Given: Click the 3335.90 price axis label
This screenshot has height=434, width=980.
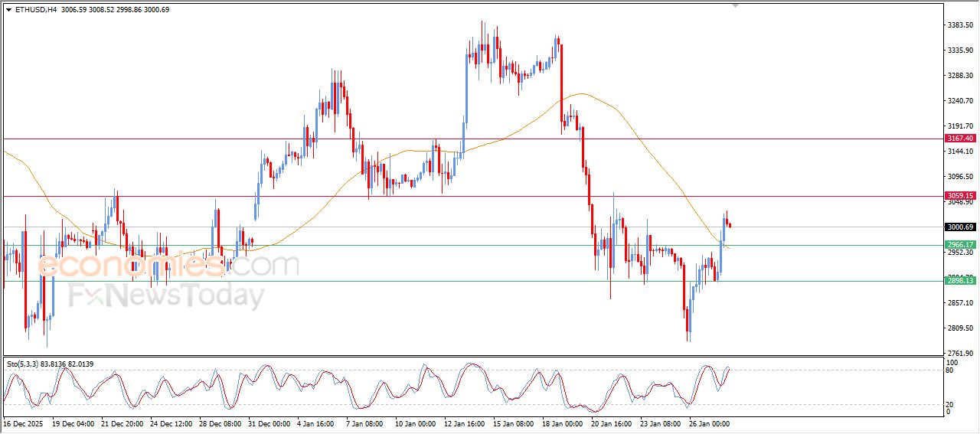Looking at the screenshot, I should click(959, 51).
